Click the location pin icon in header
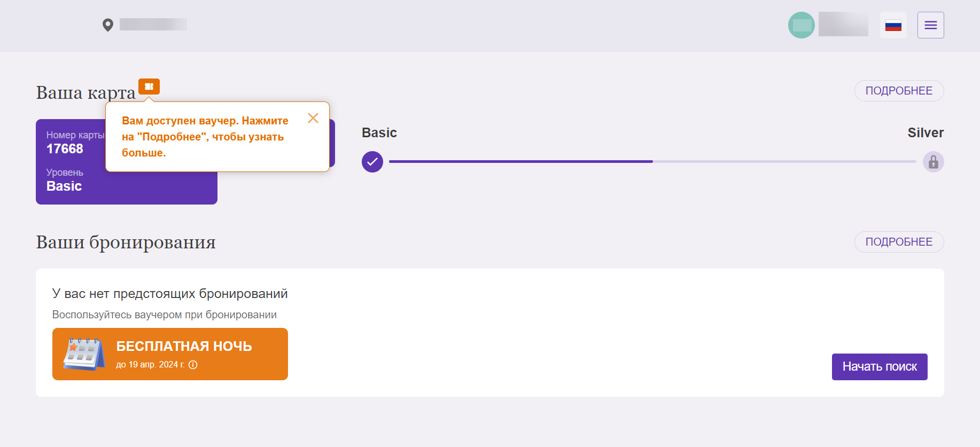The image size is (980, 447). coord(108,25)
